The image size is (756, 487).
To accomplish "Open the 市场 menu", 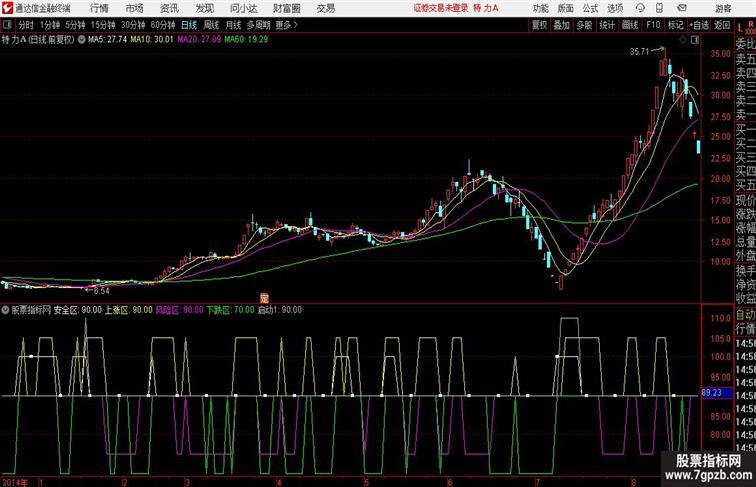I will point(134,8).
